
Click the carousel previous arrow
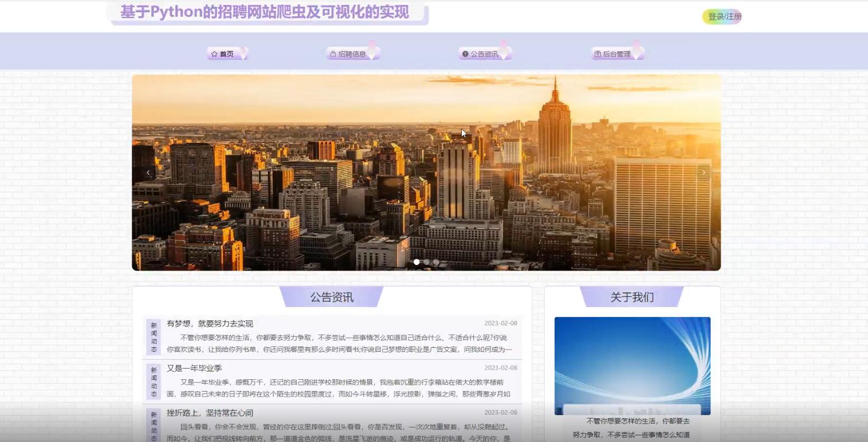click(147, 172)
